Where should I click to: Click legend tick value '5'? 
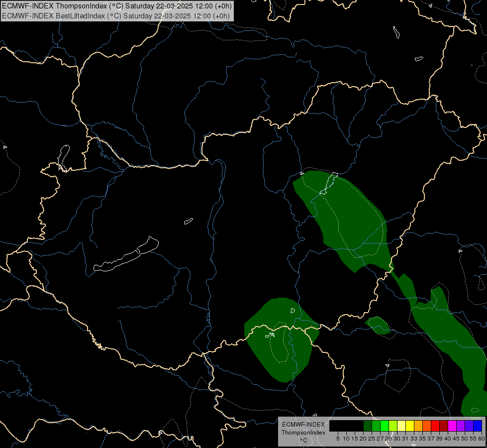338,439
